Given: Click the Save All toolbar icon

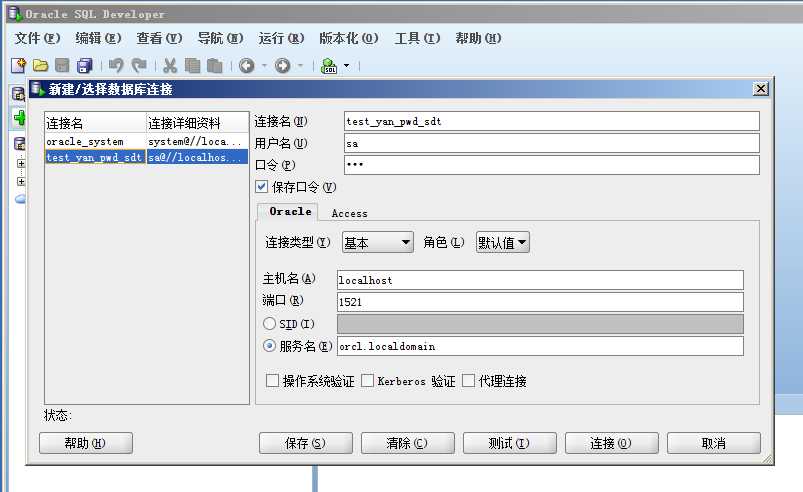Looking at the screenshot, I should (84, 66).
